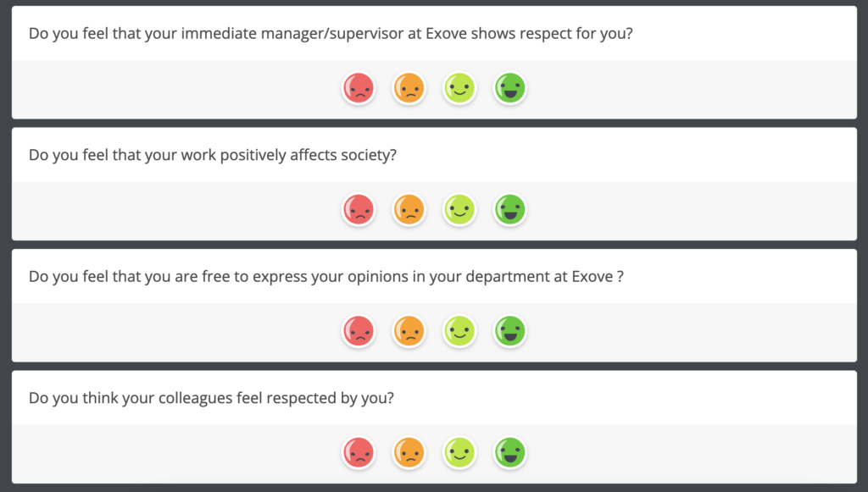This screenshot has height=492, width=868.
Task: Select red sad face for colleagues respected question
Action: coord(359,453)
